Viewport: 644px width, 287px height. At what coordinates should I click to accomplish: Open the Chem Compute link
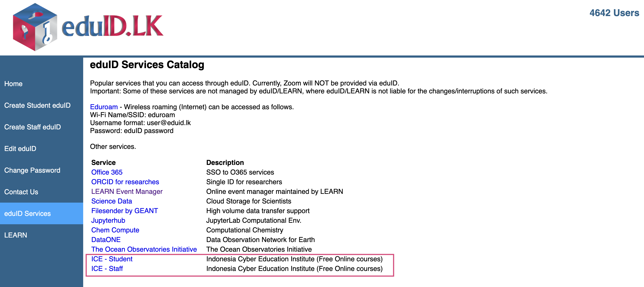pos(115,230)
